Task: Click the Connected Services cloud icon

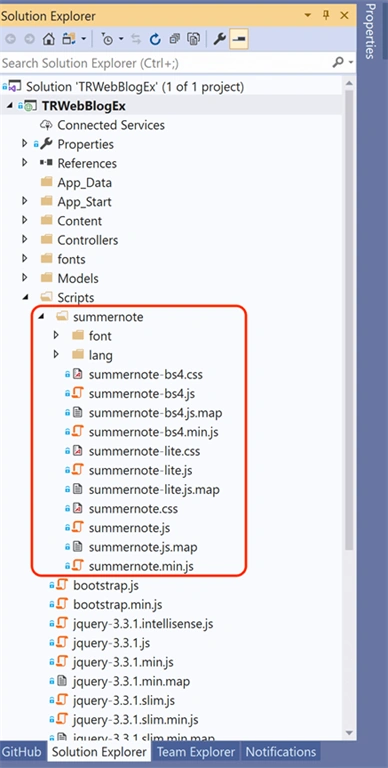Action: 46,125
